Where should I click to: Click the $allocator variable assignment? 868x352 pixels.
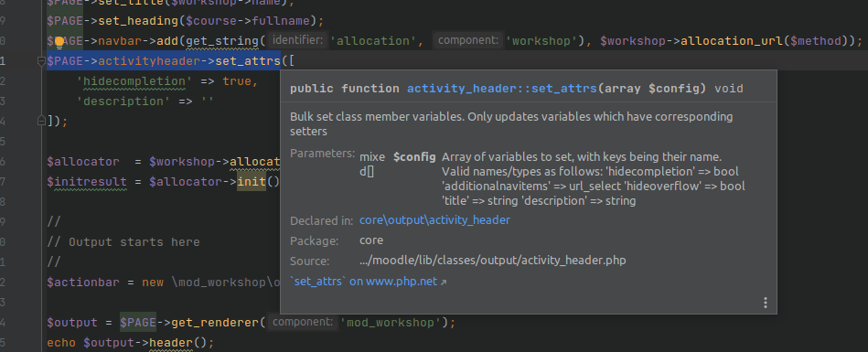pos(83,162)
